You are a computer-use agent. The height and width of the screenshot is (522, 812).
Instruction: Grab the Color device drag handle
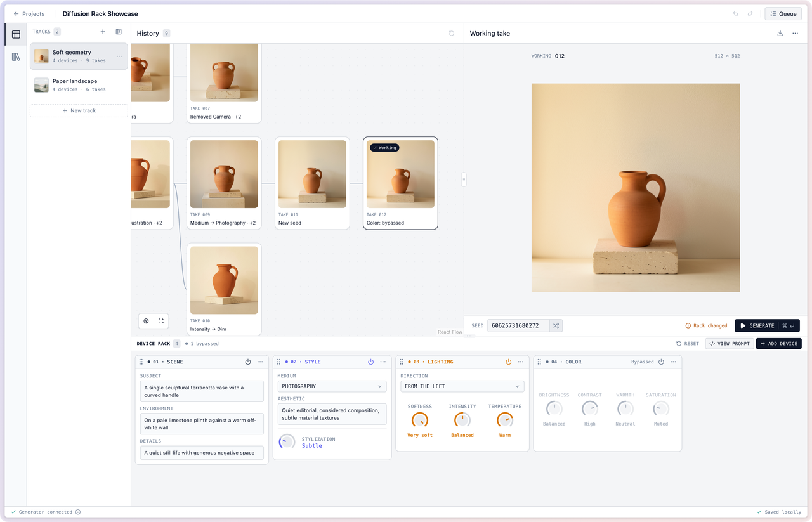tap(539, 362)
